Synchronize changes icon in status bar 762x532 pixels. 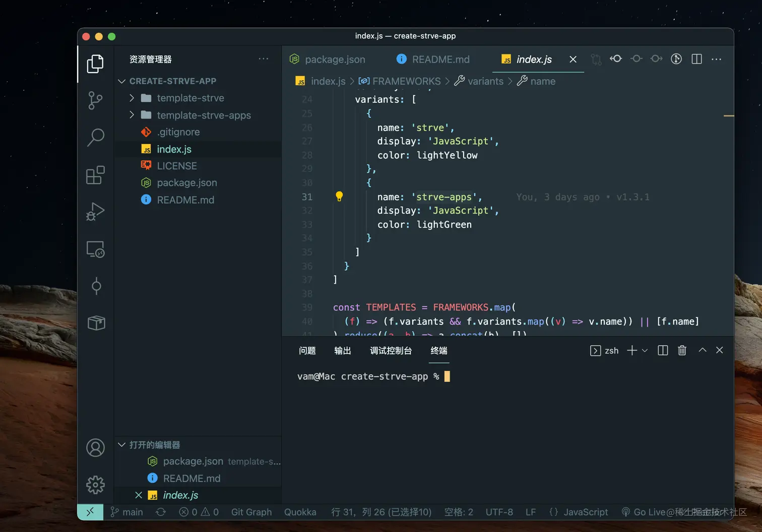click(x=161, y=512)
